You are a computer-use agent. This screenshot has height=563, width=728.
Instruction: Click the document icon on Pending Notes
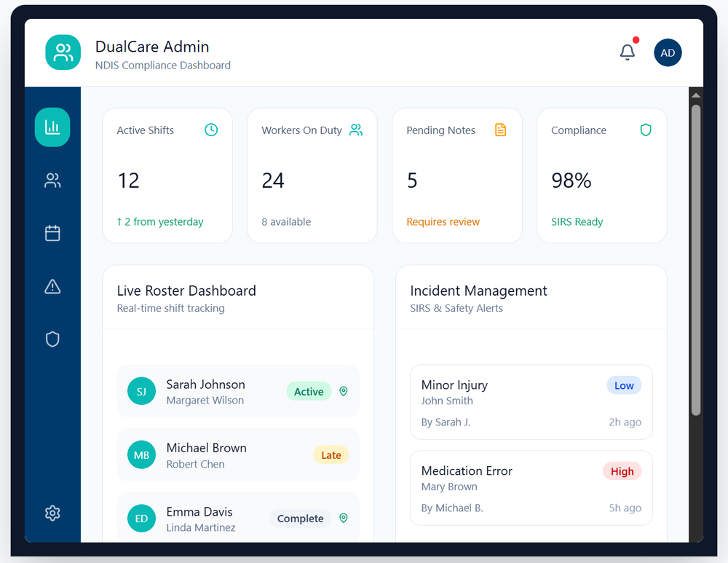tap(500, 130)
